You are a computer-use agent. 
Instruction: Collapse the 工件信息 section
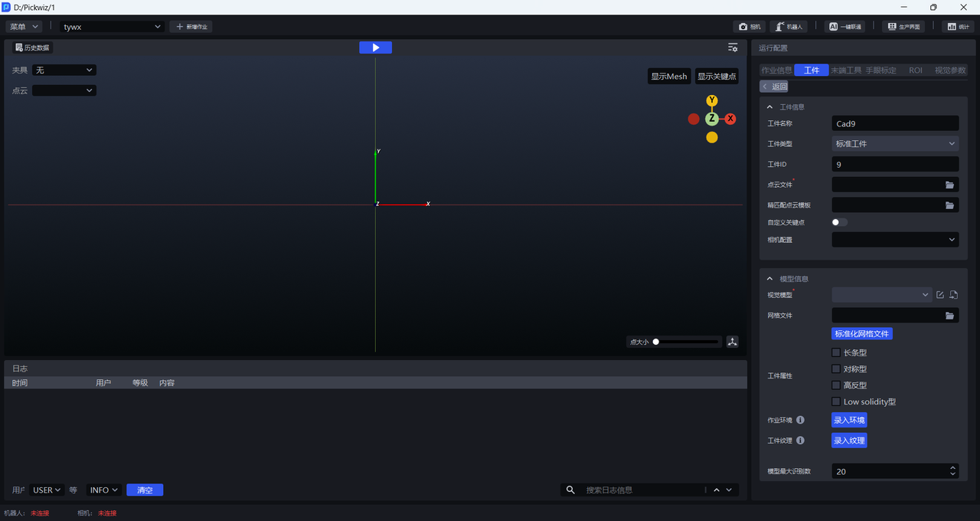point(770,107)
